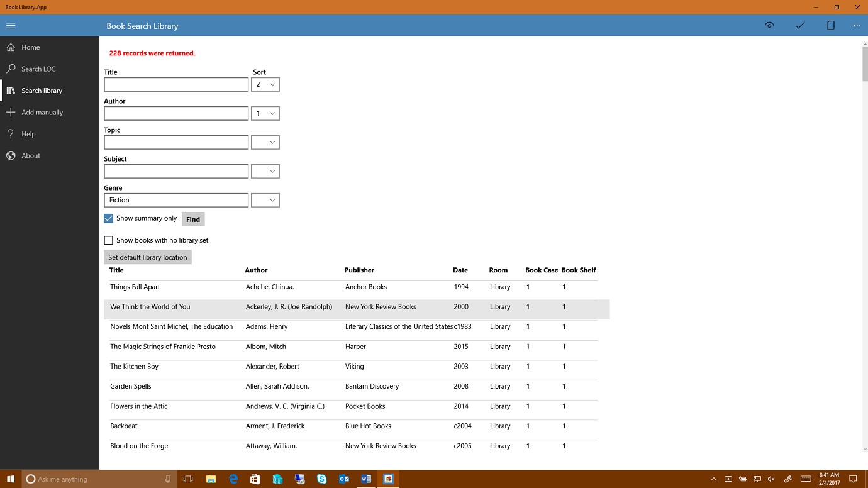Image resolution: width=868 pixels, height=488 pixels.
Task: Click the checkmark icon in the header
Action: coord(800,26)
